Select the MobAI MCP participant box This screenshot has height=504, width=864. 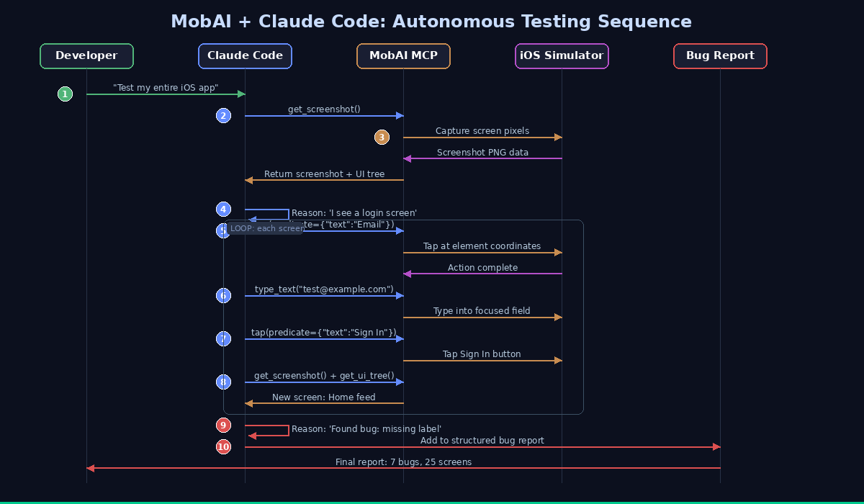coord(403,56)
